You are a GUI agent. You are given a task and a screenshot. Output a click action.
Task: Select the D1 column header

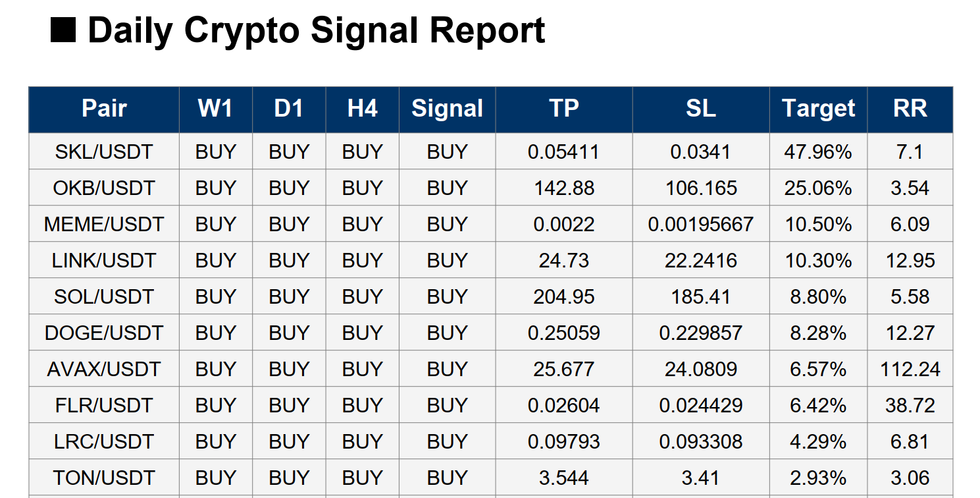click(288, 109)
